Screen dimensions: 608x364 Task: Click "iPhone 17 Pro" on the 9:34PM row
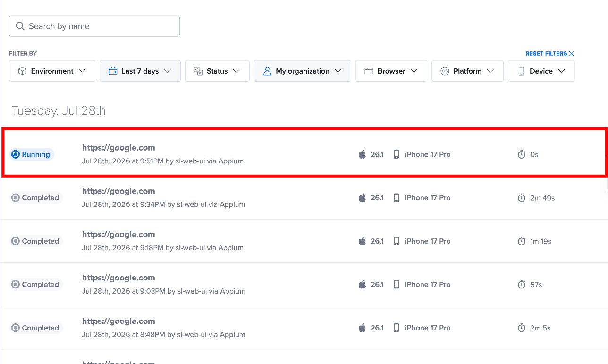428,198
